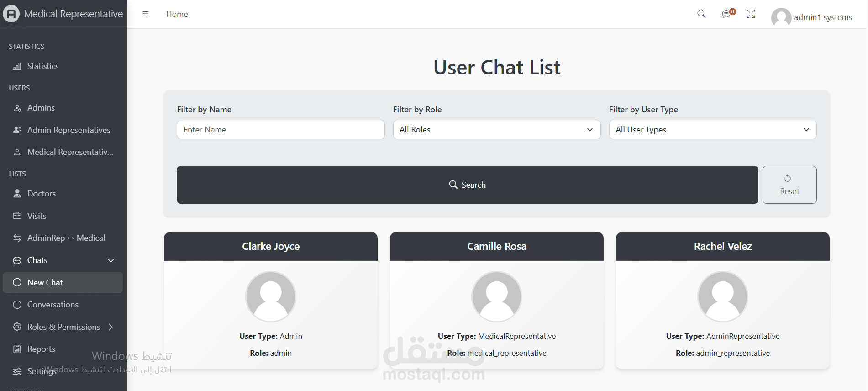
Task: Open Conversations menu item
Action: click(x=53, y=305)
